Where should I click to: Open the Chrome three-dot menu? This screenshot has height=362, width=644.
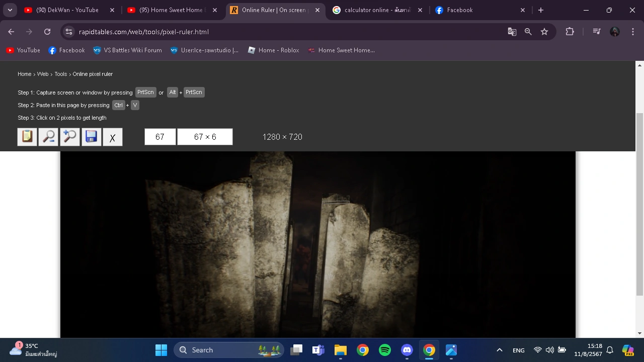632,32
